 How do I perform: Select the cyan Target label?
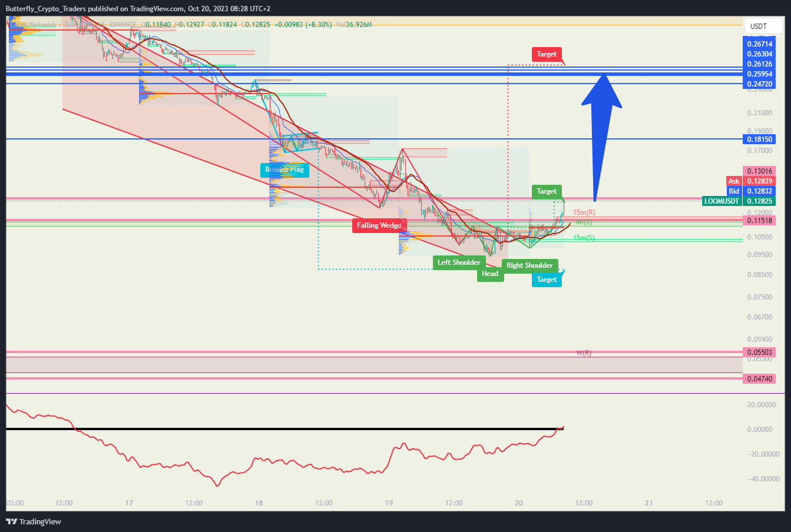click(x=547, y=280)
